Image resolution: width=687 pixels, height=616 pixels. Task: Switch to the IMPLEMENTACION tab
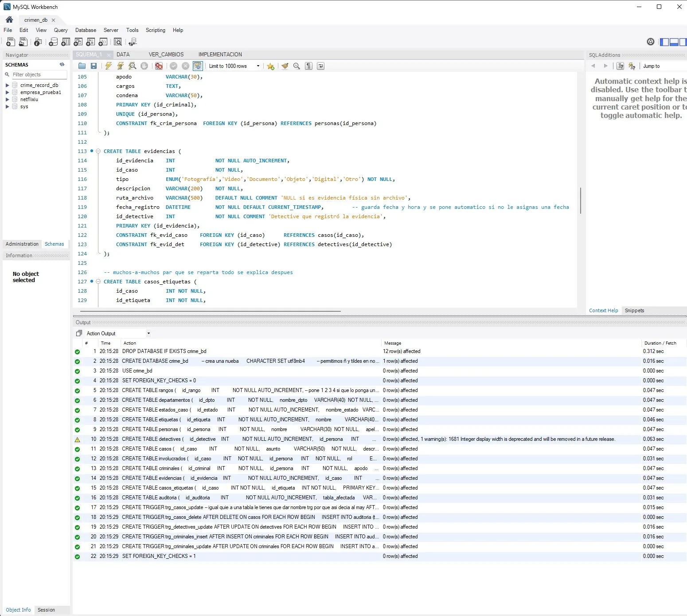tap(220, 55)
